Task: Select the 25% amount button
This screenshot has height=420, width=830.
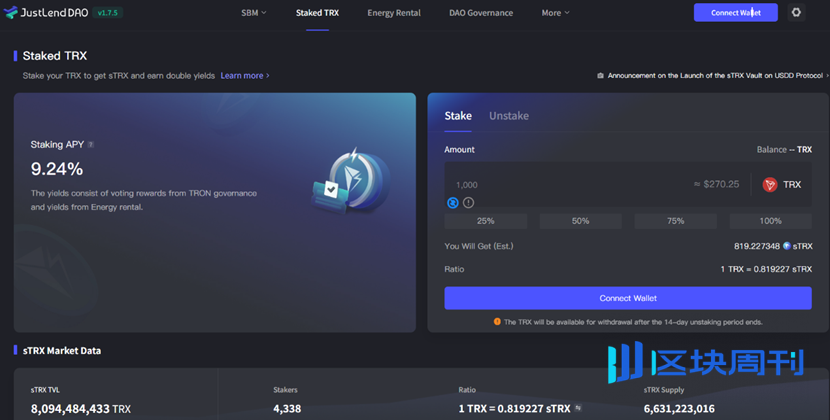Action: pyautogui.click(x=485, y=221)
